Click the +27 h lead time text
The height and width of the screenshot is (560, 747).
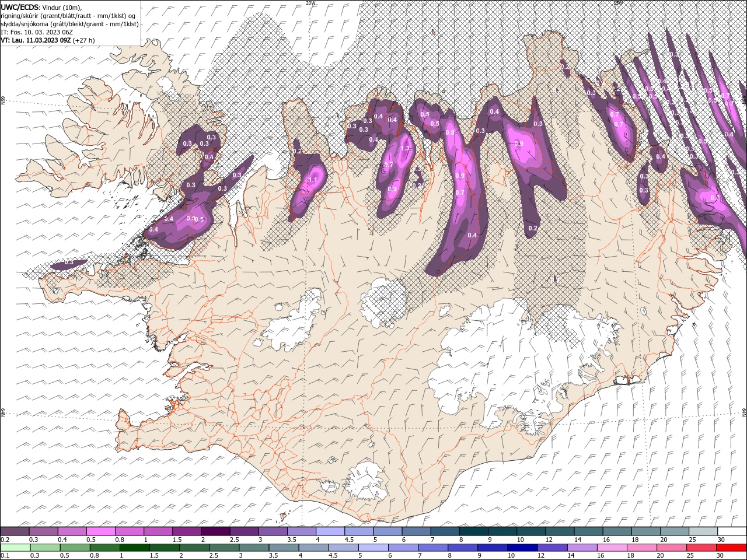pyautogui.click(x=84, y=40)
